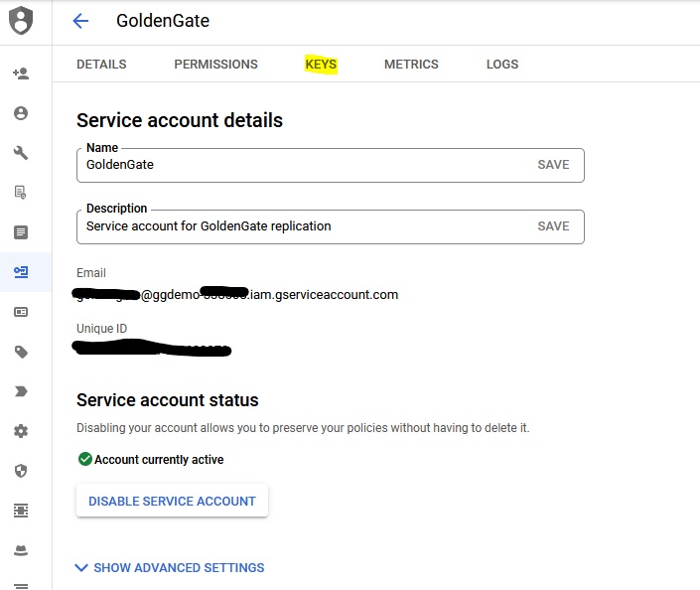Open the highlighted Keys tab
The image size is (700, 590).
pyautogui.click(x=321, y=65)
